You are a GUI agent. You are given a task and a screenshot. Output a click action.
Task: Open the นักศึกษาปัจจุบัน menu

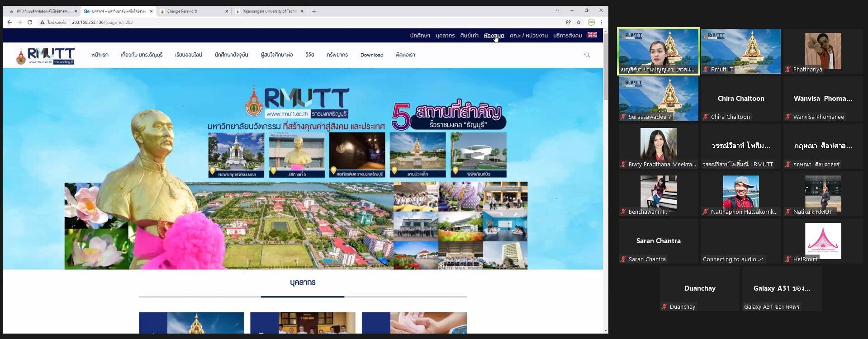(231, 55)
